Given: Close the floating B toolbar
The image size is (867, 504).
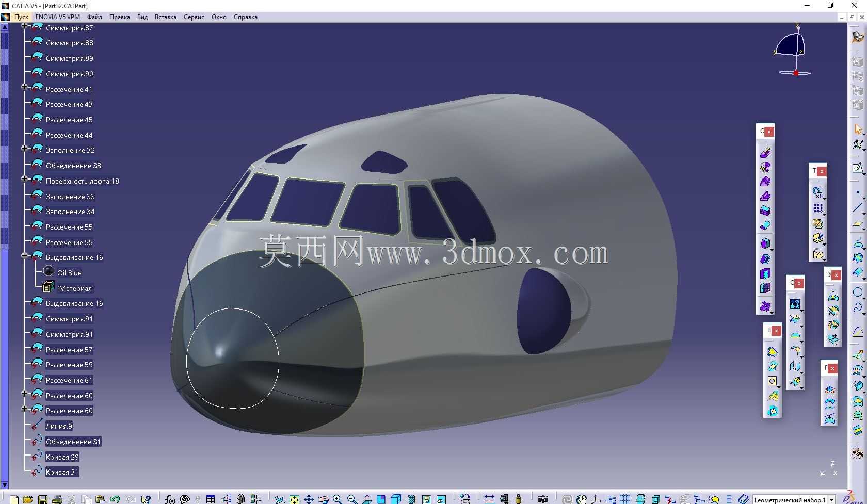Looking at the screenshot, I should tap(777, 331).
